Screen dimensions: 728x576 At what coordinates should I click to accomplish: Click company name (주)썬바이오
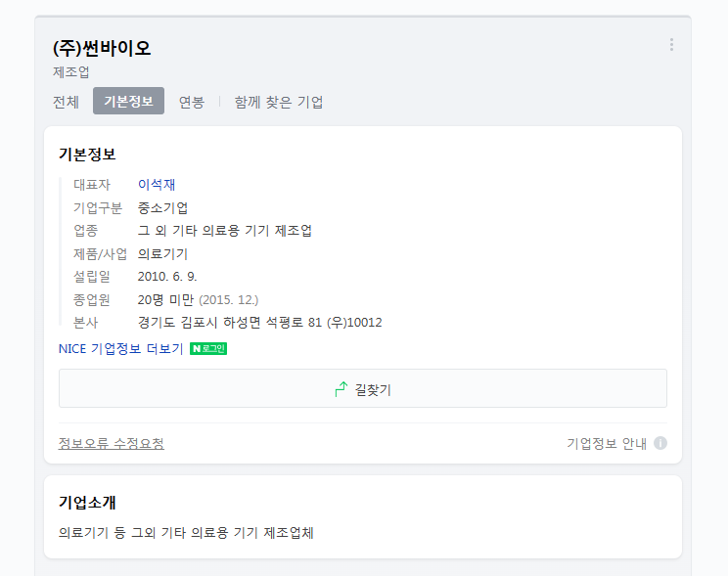[102, 48]
